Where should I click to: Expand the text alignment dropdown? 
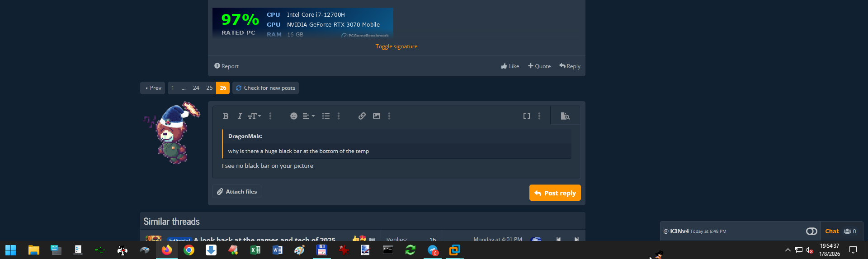[309, 116]
